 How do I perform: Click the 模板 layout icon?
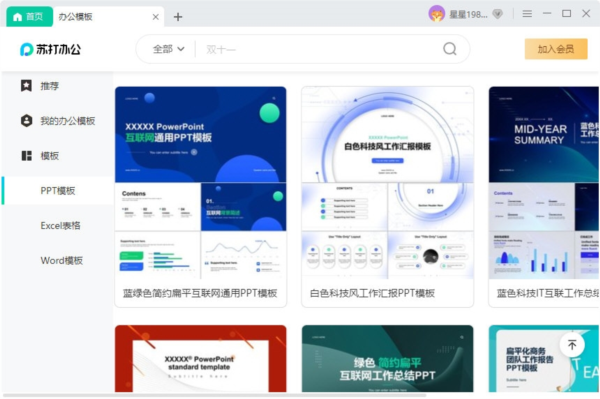[26, 156]
